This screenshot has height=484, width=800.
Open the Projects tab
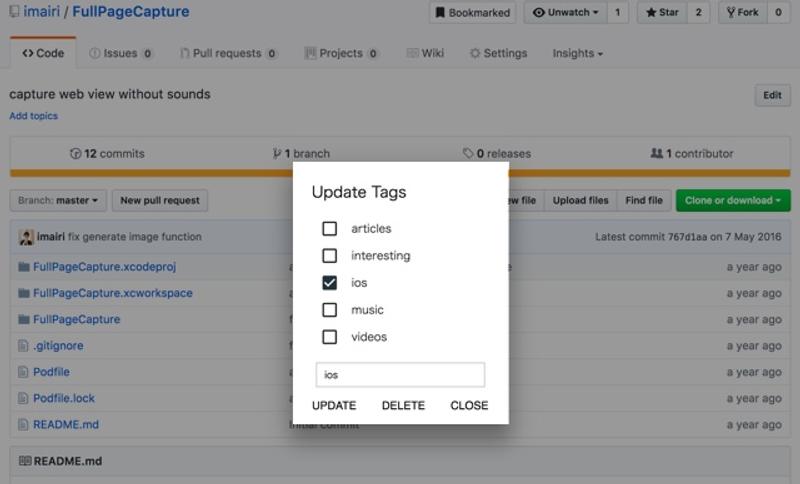[341, 53]
